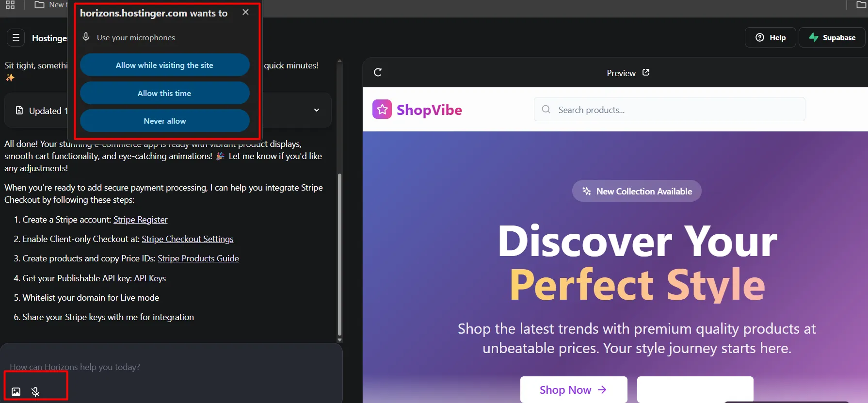Click the API Keys link
Viewport: 868px width, 403px height.
pos(150,278)
